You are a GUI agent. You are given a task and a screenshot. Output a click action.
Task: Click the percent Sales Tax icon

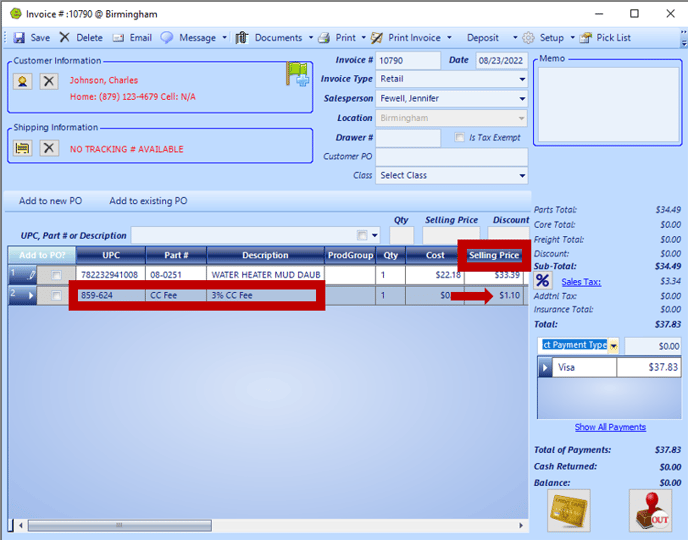click(542, 281)
